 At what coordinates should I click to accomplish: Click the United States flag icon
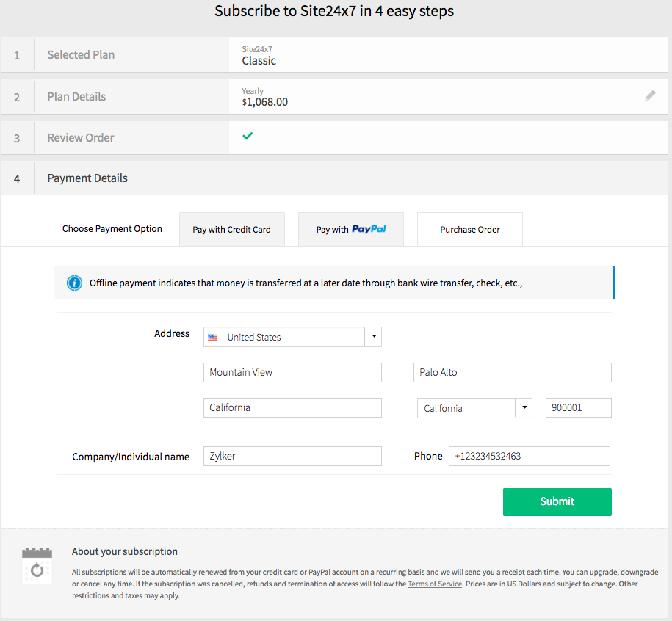point(213,338)
